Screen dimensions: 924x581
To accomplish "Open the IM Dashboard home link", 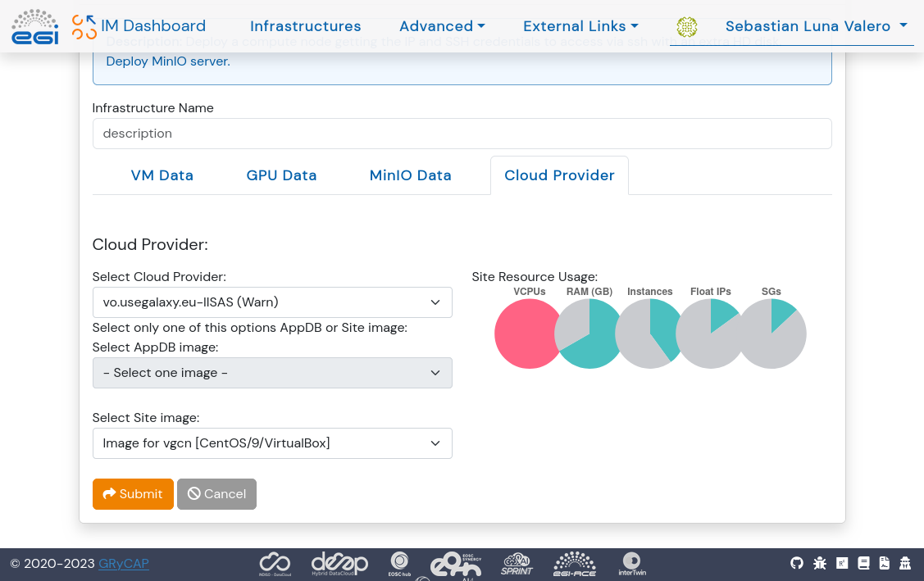I will (153, 26).
